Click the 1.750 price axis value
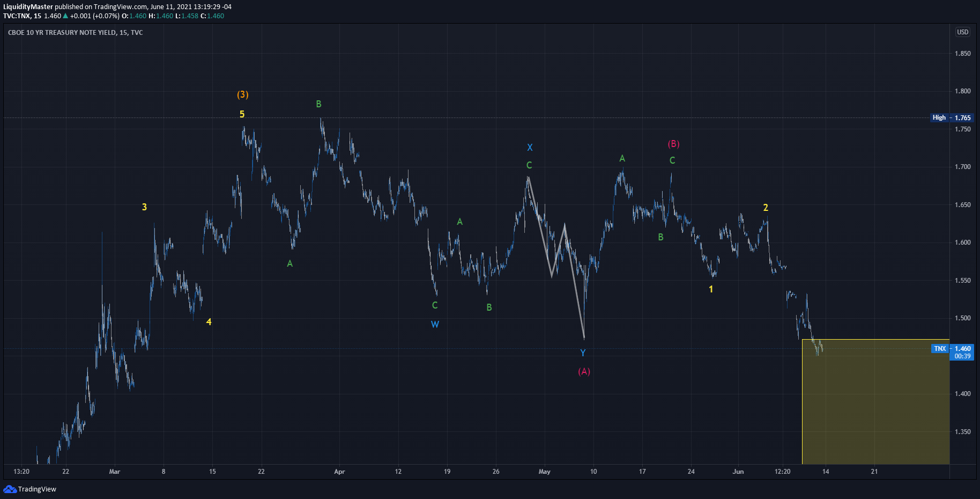Viewport: 980px width, 499px height. [963, 129]
